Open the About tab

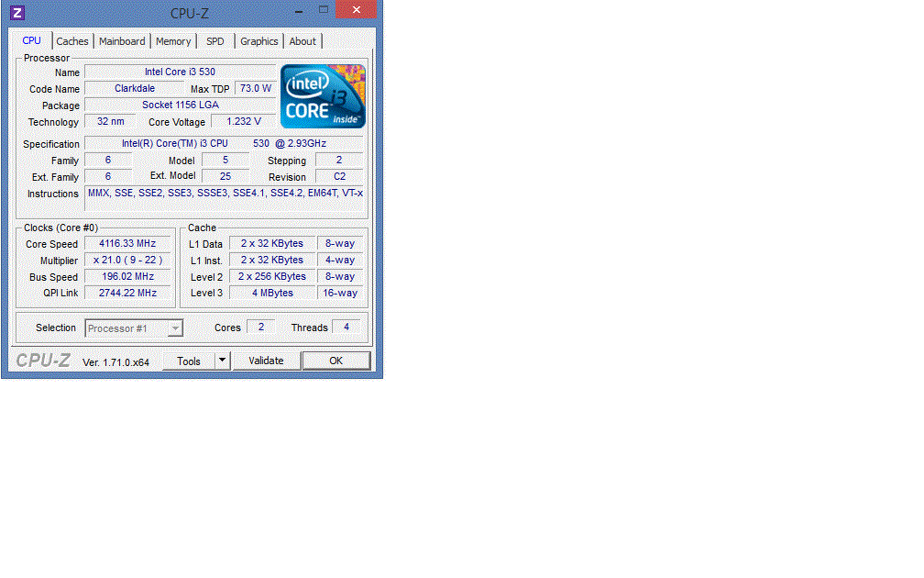(302, 41)
